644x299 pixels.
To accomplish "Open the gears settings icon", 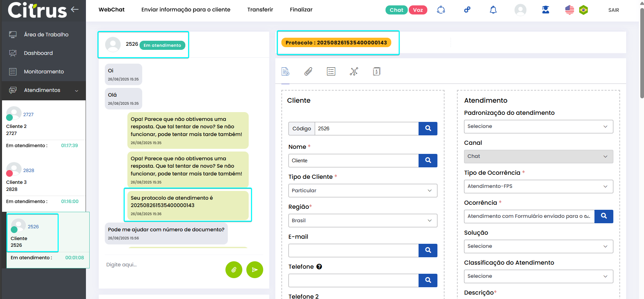I will pos(467,10).
